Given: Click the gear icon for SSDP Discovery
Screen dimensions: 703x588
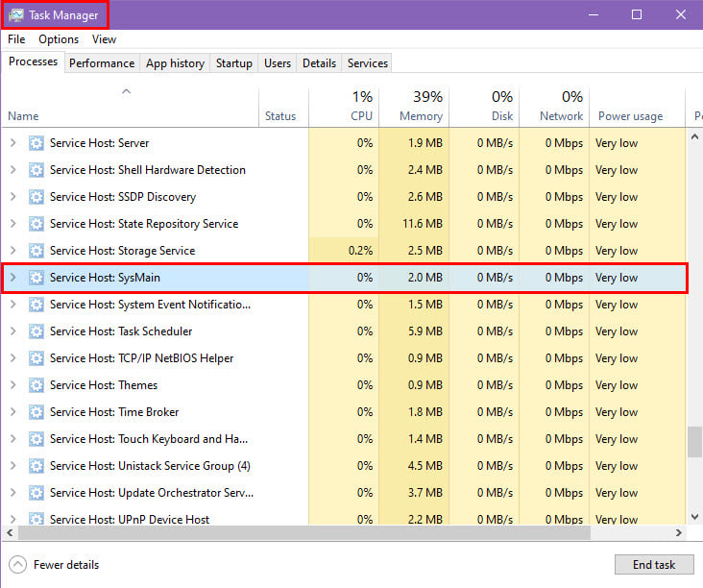Looking at the screenshot, I should pos(36,197).
